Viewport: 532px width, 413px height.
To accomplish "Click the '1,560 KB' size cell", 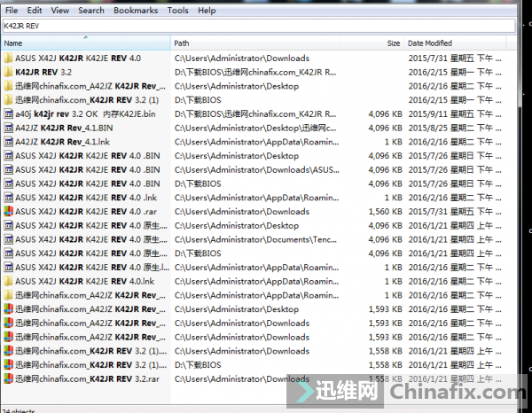I will [x=385, y=212].
